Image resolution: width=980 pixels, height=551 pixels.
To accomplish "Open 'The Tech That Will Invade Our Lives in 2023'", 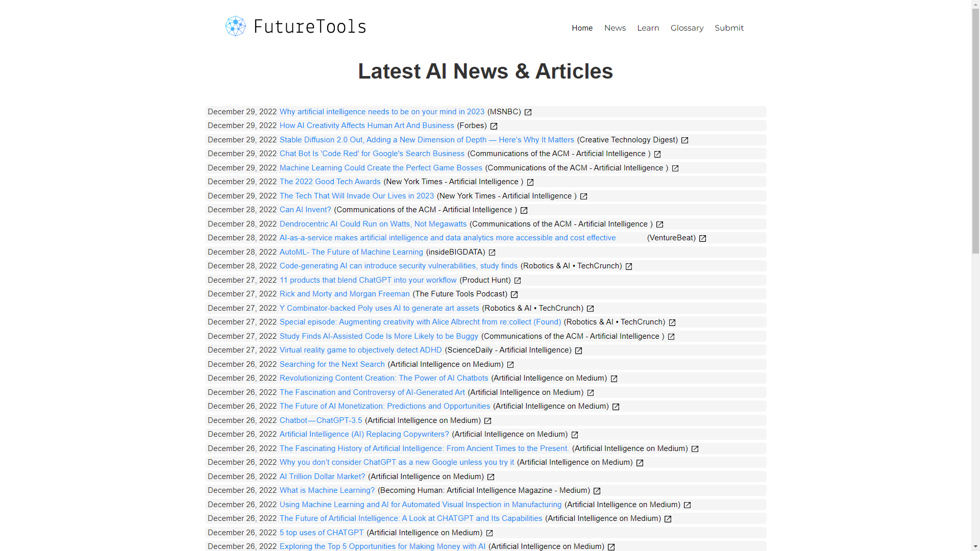I will [356, 196].
